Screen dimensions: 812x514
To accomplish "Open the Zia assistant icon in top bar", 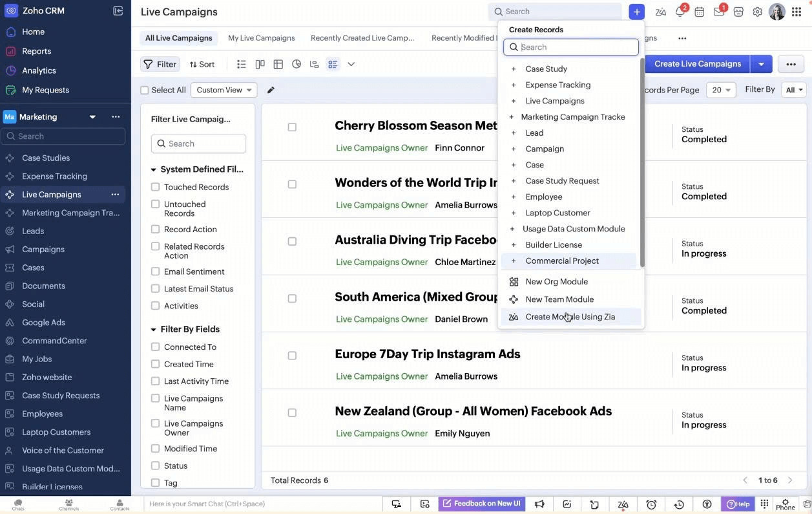I will point(660,12).
